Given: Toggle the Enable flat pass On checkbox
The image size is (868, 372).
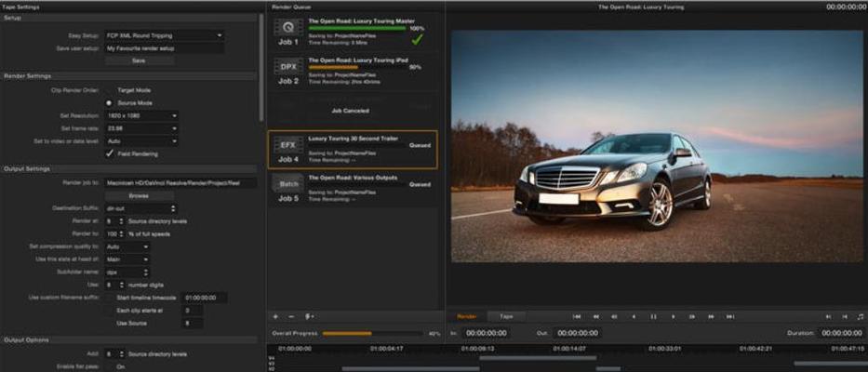Looking at the screenshot, I should click(109, 366).
